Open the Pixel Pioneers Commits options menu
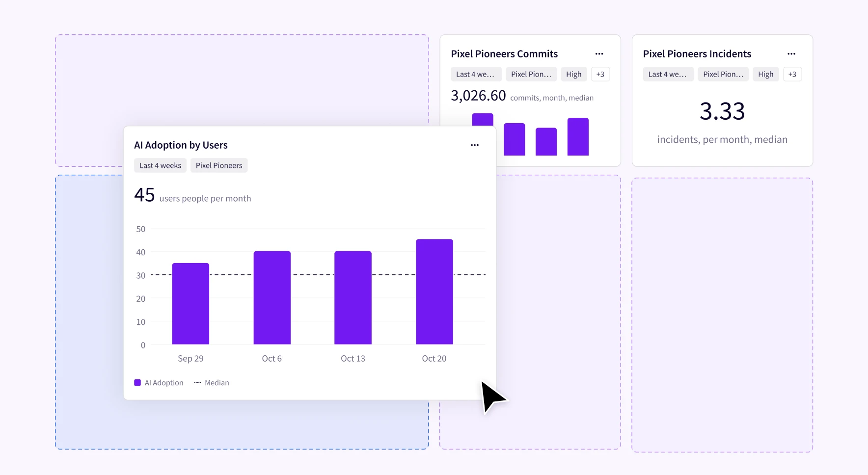The height and width of the screenshot is (475, 868). 600,54
